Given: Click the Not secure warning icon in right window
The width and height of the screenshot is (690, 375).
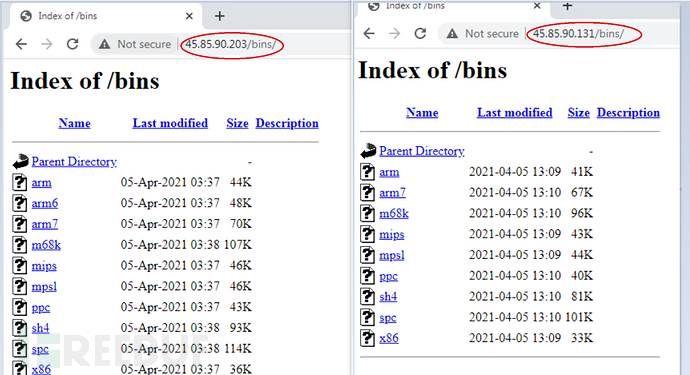Looking at the screenshot, I should pos(452,33).
